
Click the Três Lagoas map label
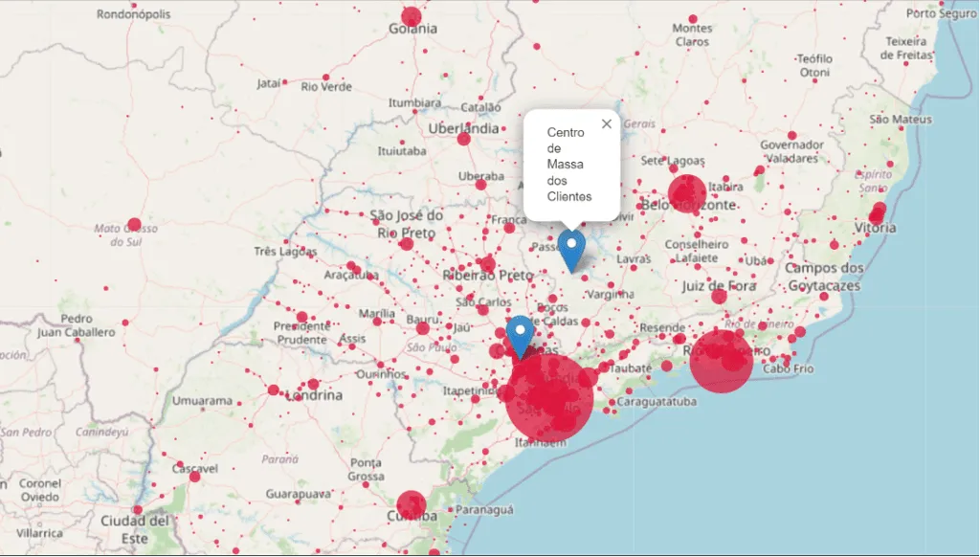click(285, 252)
